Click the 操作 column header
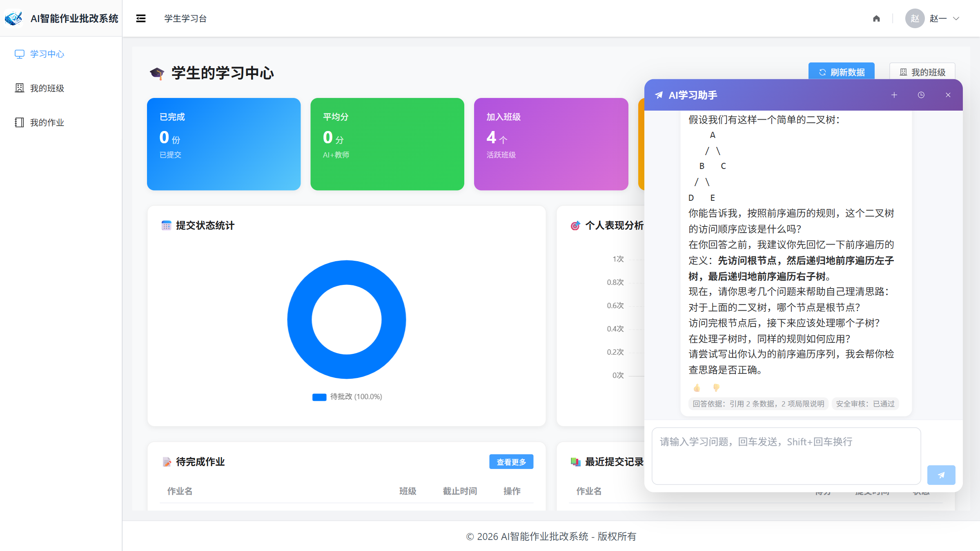 coord(512,491)
